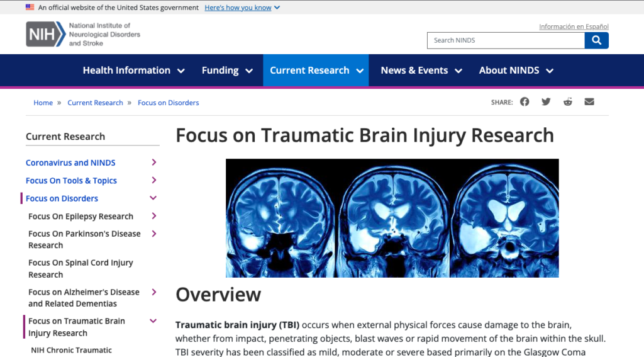This screenshot has width=644, height=357.
Task: Expand Parkinson's Disease Research arrow
Action: 154,234
